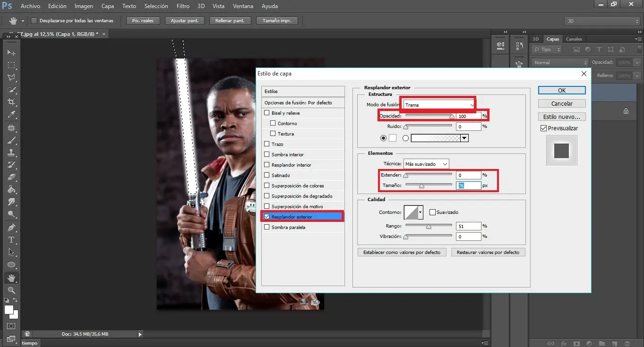The height and width of the screenshot is (347, 644).
Task: Uncheck the Previsualizar checkbox
Action: click(543, 128)
